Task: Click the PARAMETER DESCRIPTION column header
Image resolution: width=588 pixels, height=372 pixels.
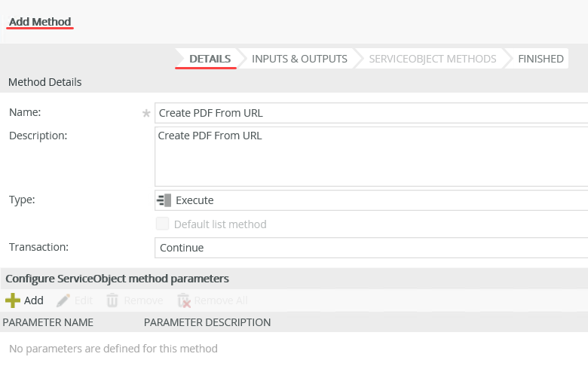Action: [207, 322]
